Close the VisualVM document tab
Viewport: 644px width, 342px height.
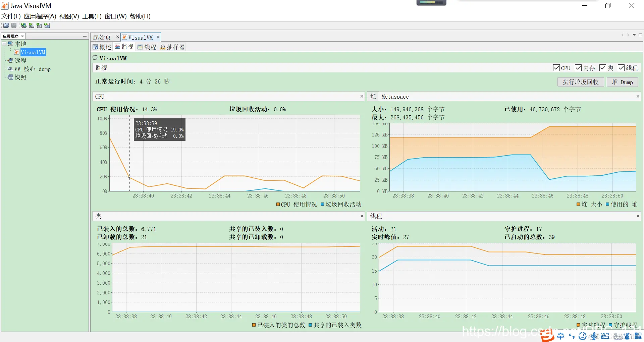[x=158, y=37]
